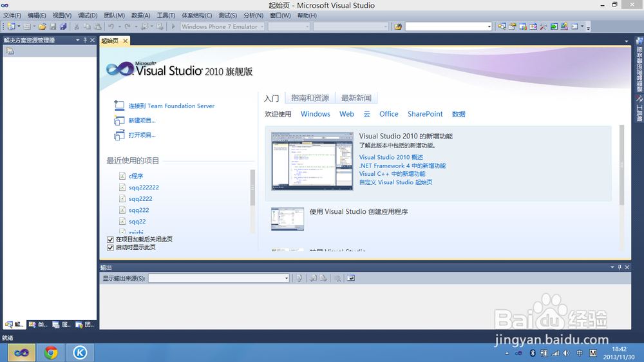Expand the Undo history dropdown arrow

click(x=119, y=26)
